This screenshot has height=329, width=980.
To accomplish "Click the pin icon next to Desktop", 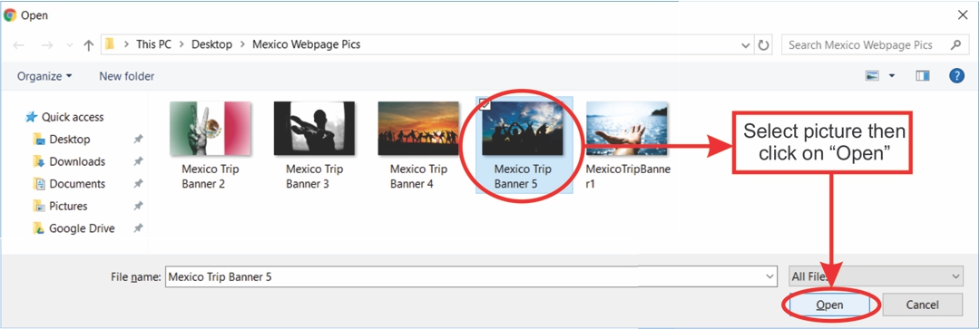I will click(x=138, y=140).
